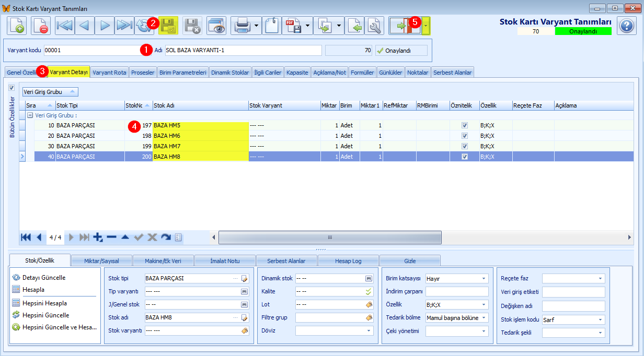Open the yellow exit button dropdown arrow
The height and width of the screenshot is (356, 644).
click(427, 25)
